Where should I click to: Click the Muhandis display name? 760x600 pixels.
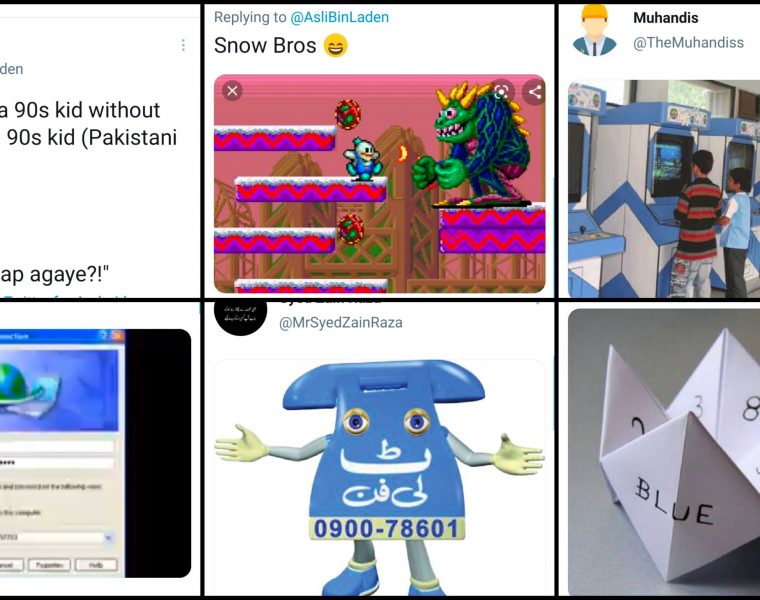point(665,18)
